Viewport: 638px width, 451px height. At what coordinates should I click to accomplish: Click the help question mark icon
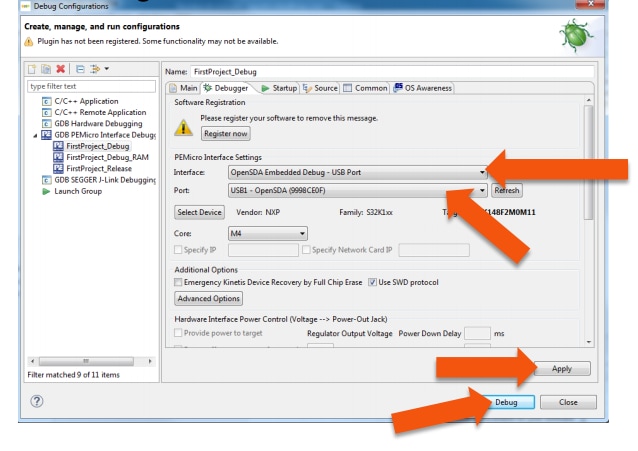click(37, 402)
